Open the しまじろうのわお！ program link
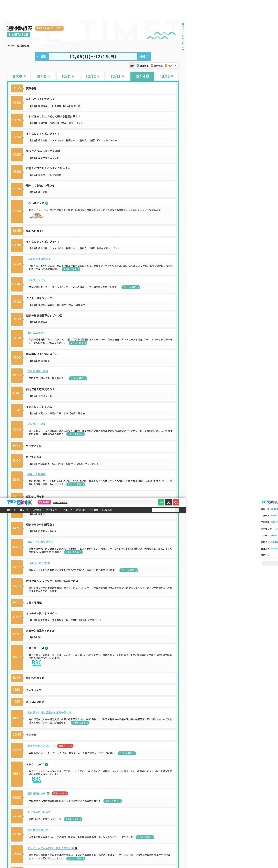Screen dimensions: 278x868 click(39, 259)
